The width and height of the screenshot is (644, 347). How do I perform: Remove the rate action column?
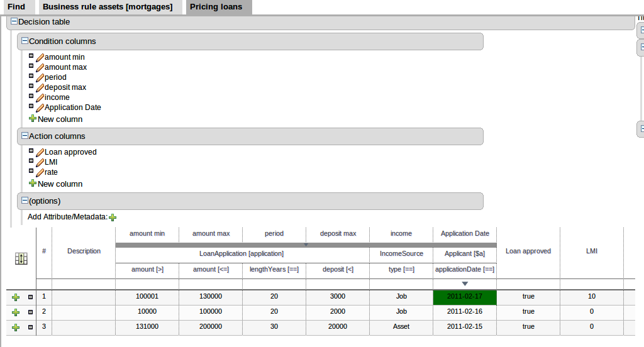coord(31,171)
